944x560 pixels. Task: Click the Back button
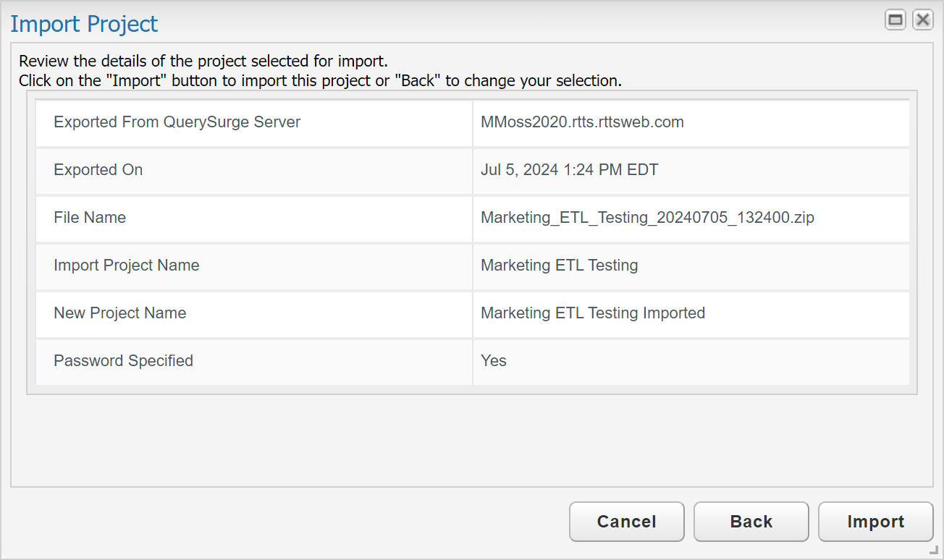(x=751, y=522)
